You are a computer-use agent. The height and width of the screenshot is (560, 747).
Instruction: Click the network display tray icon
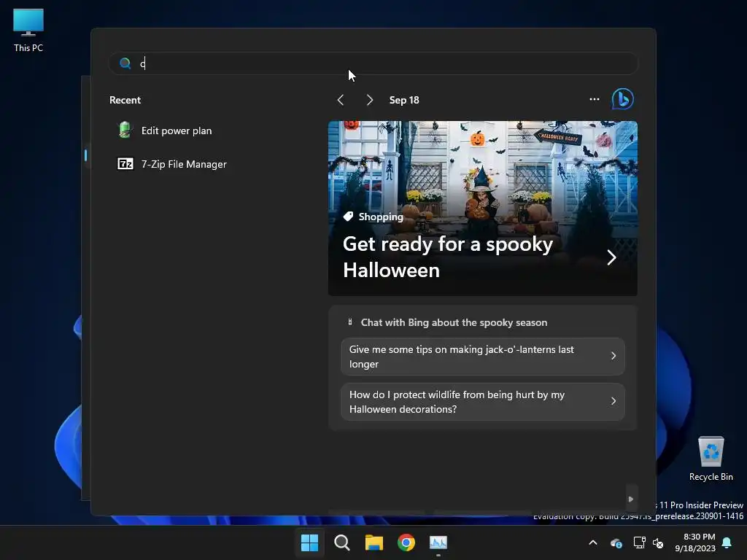click(639, 542)
